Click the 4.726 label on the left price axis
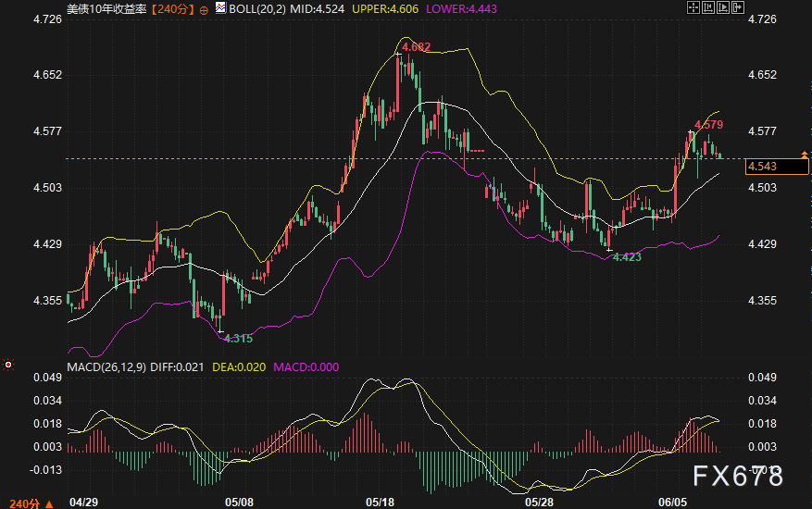Image resolution: width=812 pixels, height=509 pixels. click(47, 19)
